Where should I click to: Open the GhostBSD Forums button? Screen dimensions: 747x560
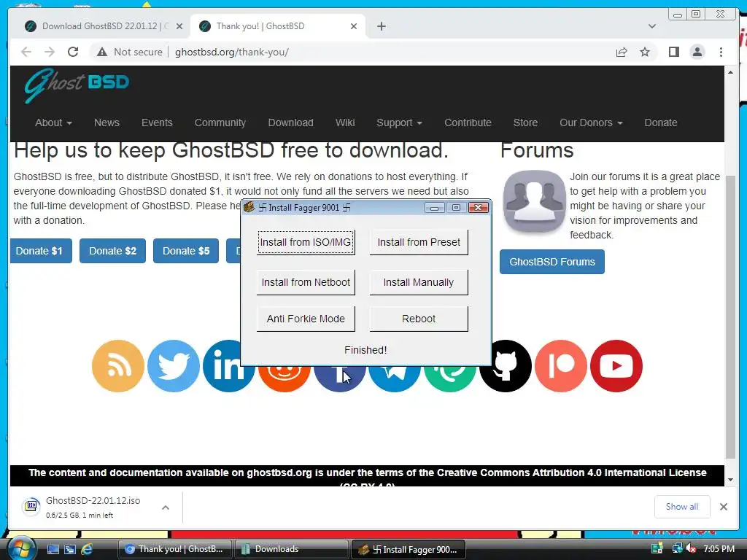tap(552, 262)
